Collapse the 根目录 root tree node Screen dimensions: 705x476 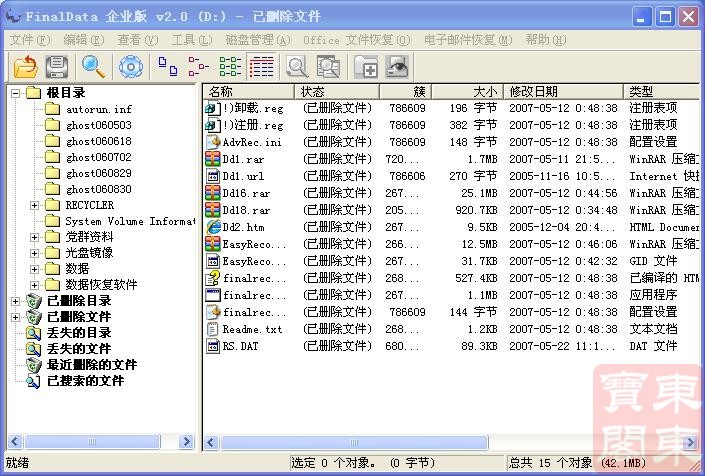(x=15, y=93)
